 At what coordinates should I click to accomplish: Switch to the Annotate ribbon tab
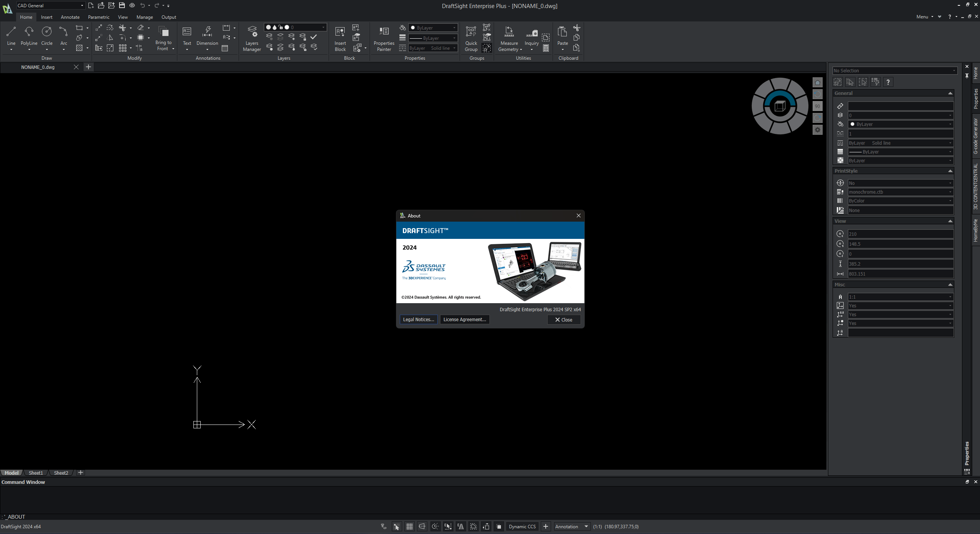70,17
